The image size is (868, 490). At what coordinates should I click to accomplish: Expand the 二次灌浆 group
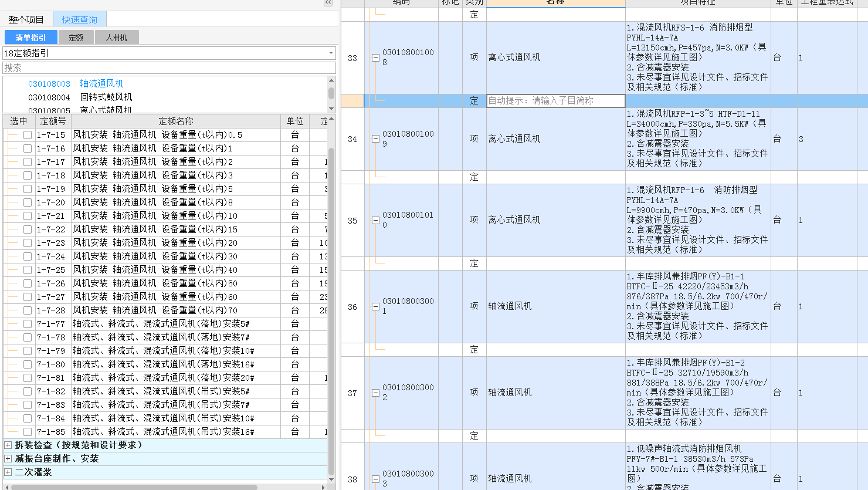tap(8, 472)
